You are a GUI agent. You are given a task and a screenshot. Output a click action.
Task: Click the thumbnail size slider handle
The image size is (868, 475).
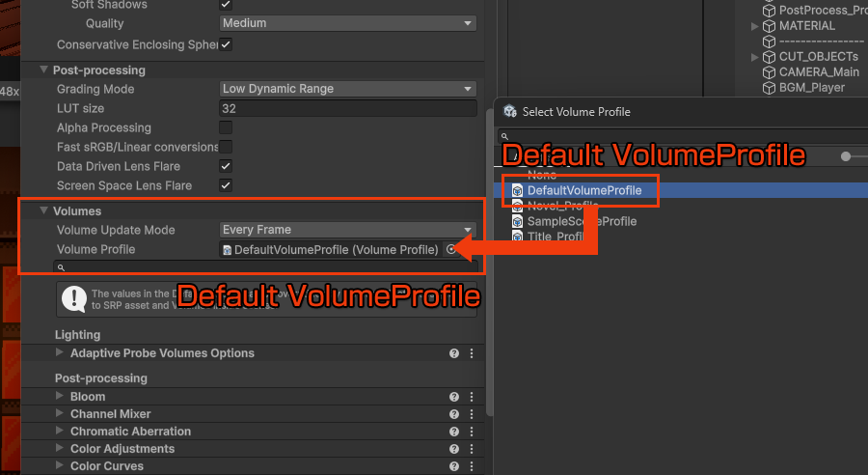[847, 155]
